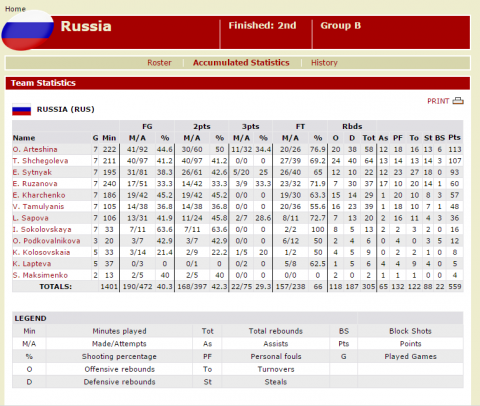Open V. Tamulyanis player link
This screenshot has width=480, height=406.
pos(38,207)
